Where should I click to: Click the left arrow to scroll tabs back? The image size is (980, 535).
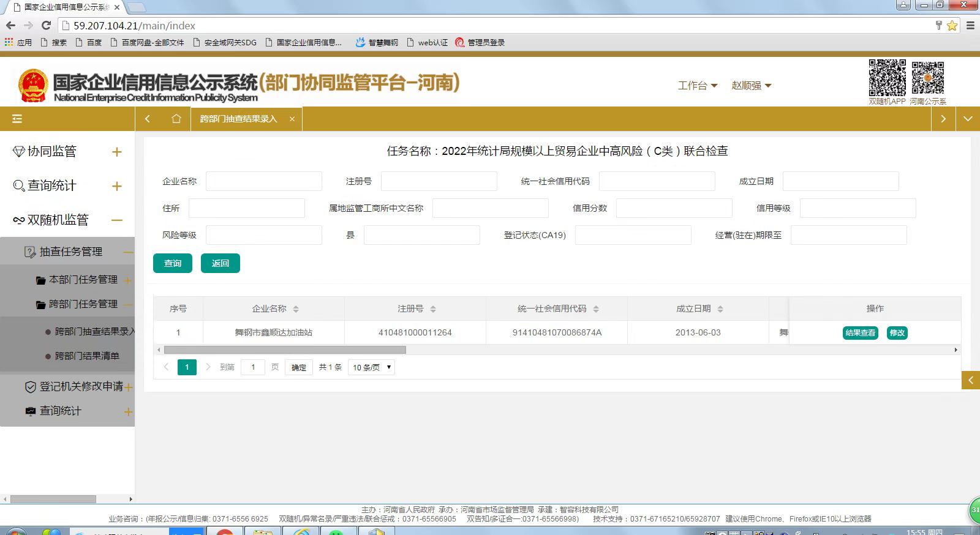(x=148, y=119)
